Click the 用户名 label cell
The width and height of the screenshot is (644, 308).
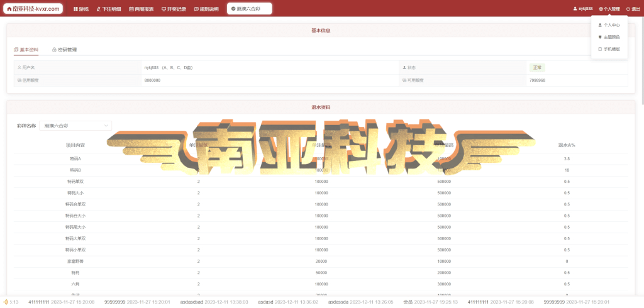tap(77, 67)
